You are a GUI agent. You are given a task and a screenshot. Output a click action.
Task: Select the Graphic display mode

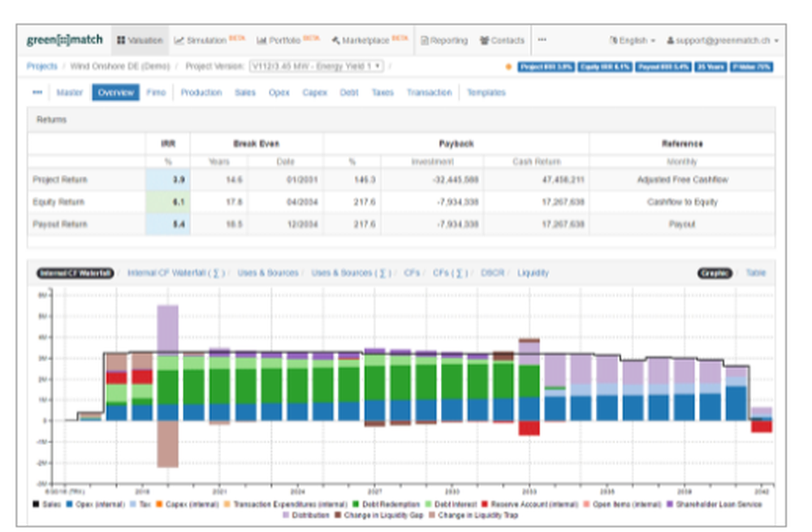click(x=715, y=273)
